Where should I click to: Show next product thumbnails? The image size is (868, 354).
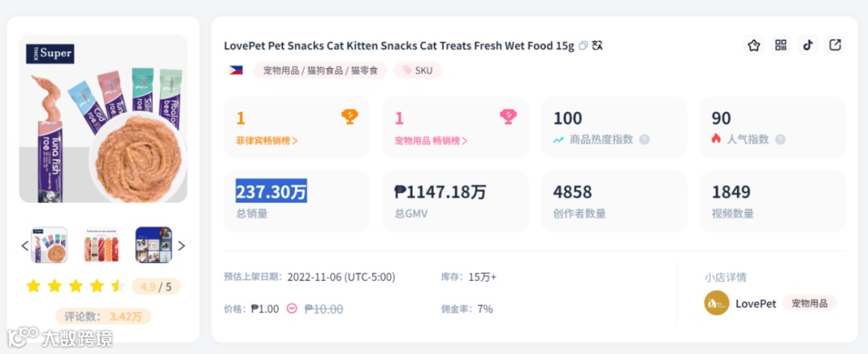click(x=181, y=246)
